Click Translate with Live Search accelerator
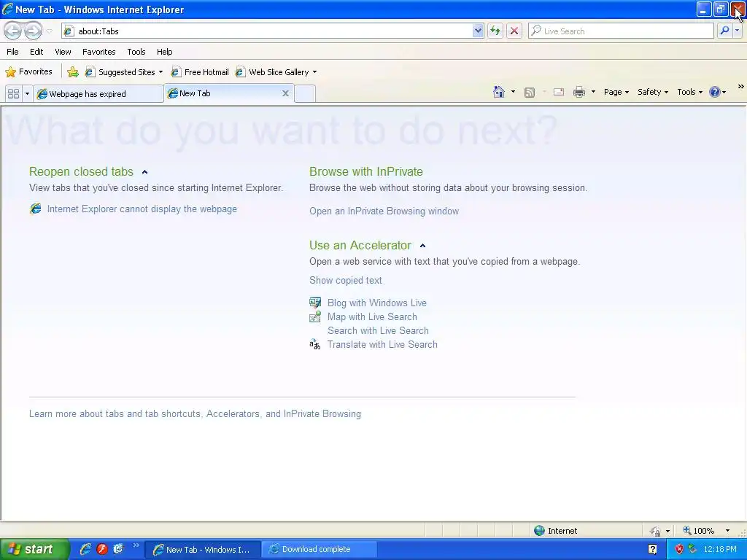The image size is (747, 560). 382,344
